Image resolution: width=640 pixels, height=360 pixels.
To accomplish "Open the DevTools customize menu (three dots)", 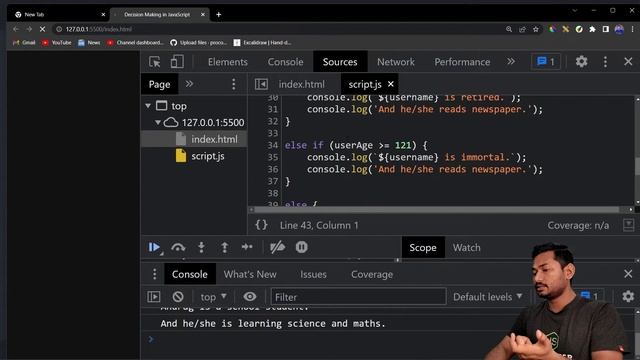I will click(x=605, y=62).
